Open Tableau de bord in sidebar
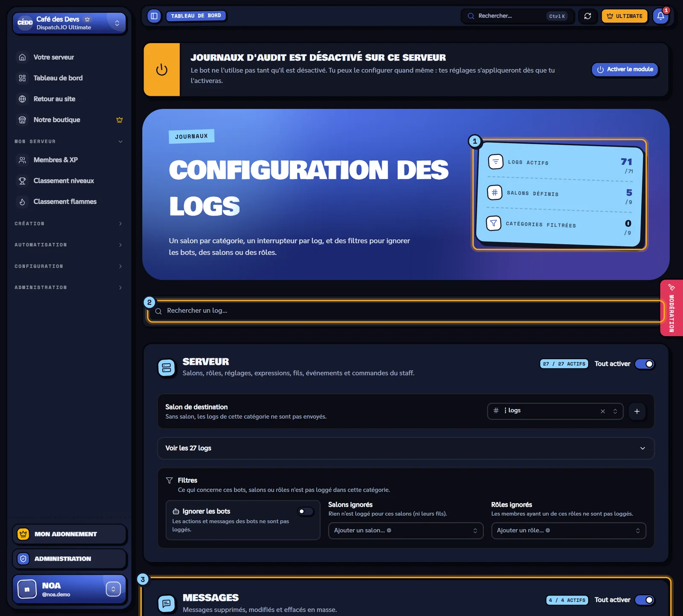 pyautogui.click(x=68, y=78)
